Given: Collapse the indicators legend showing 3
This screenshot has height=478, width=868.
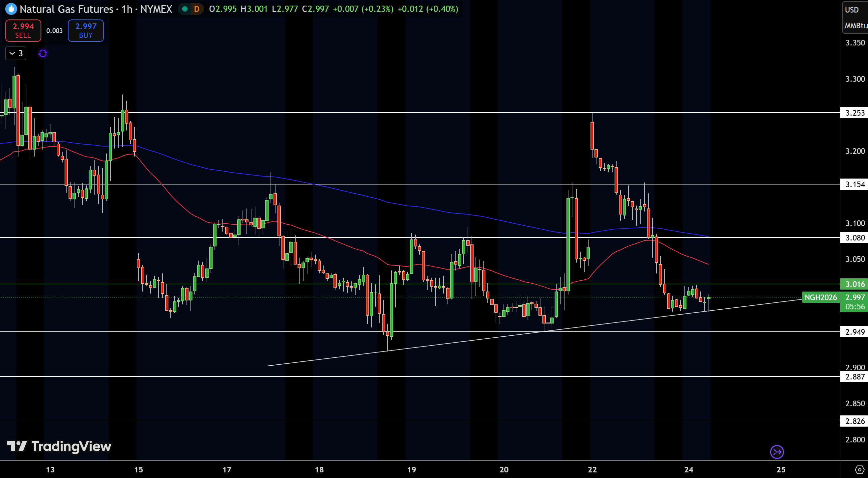Looking at the screenshot, I should pyautogui.click(x=16, y=53).
